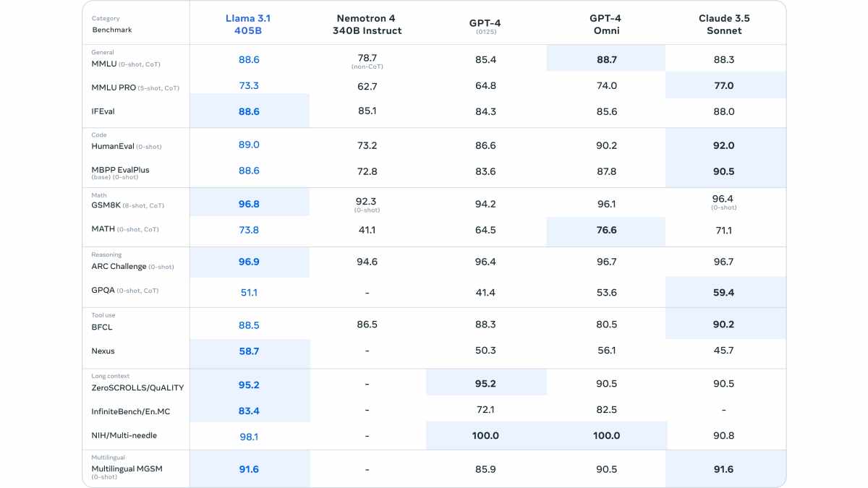Select the NIH/Multi-needle benchmark label
This screenshot has height=488, width=868.
tap(124, 435)
